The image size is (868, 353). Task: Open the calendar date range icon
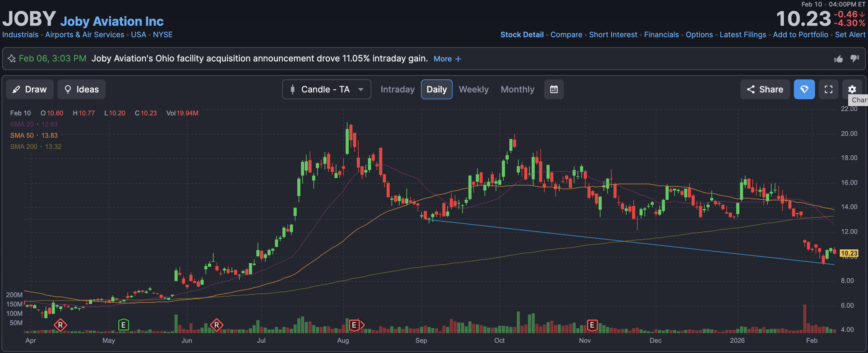tap(554, 89)
